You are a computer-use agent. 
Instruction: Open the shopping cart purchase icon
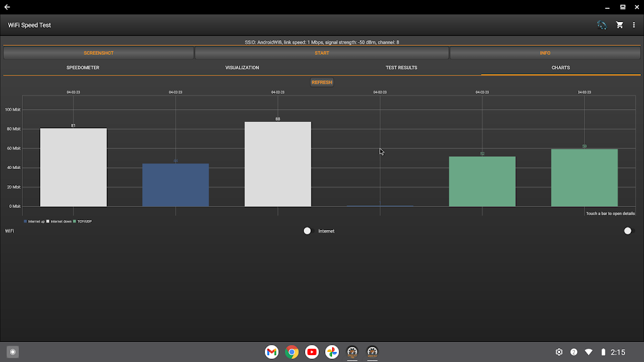pyautogui.click(x=619, y=25)
